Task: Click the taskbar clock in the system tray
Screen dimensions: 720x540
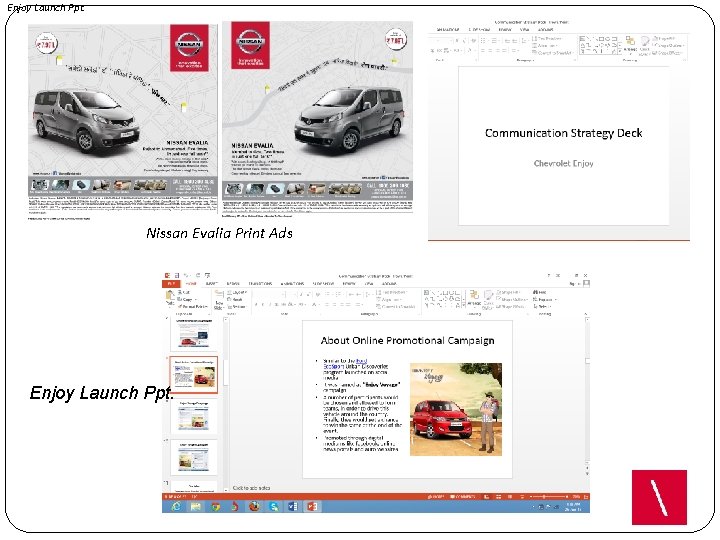Action: pyautogui.click(x=573, y=507)
